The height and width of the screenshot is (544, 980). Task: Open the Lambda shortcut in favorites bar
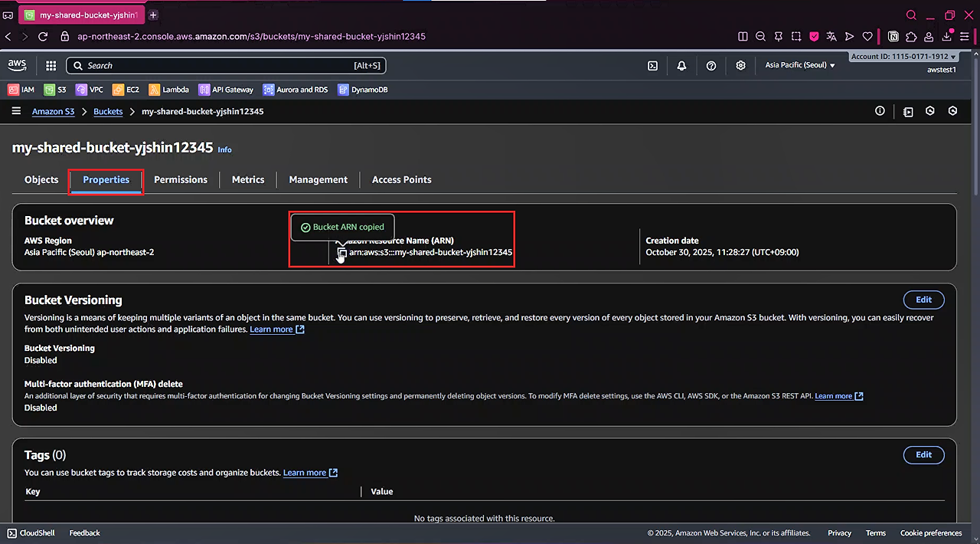tap(168, 90)
